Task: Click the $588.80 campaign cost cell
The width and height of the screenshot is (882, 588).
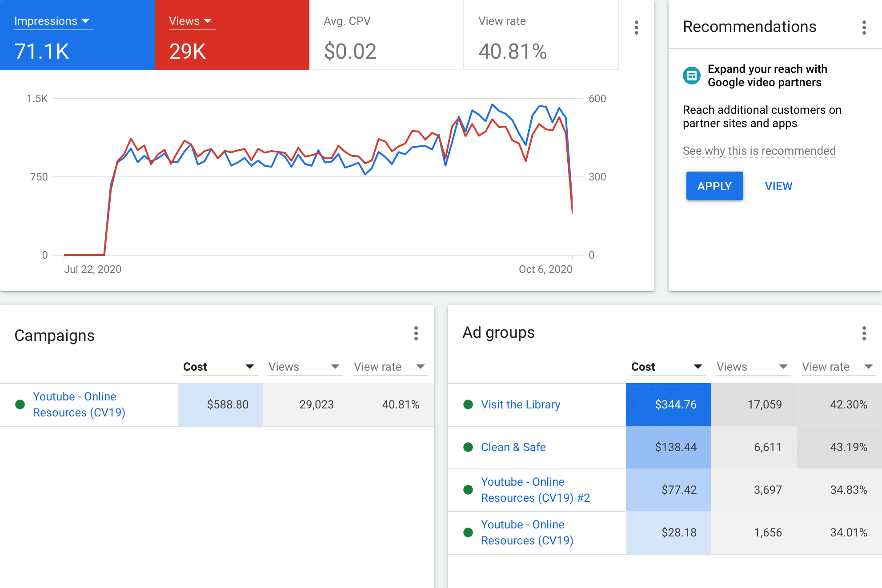Action: point(220,404)
